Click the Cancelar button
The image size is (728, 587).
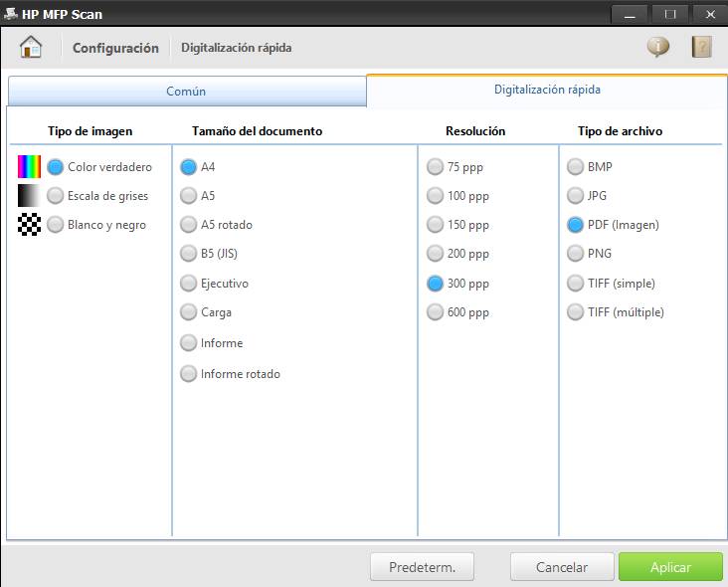[x=562, y=567]
